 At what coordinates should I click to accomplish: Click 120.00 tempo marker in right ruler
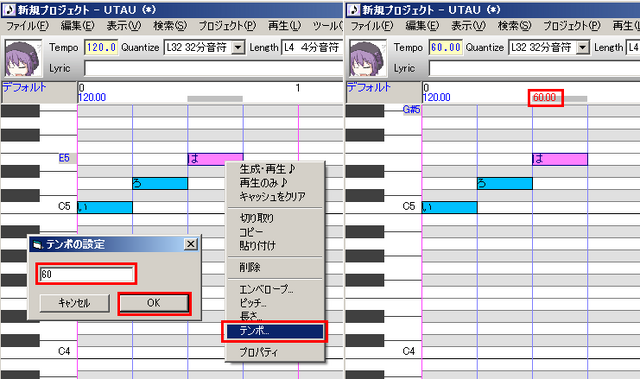[437, 98]
